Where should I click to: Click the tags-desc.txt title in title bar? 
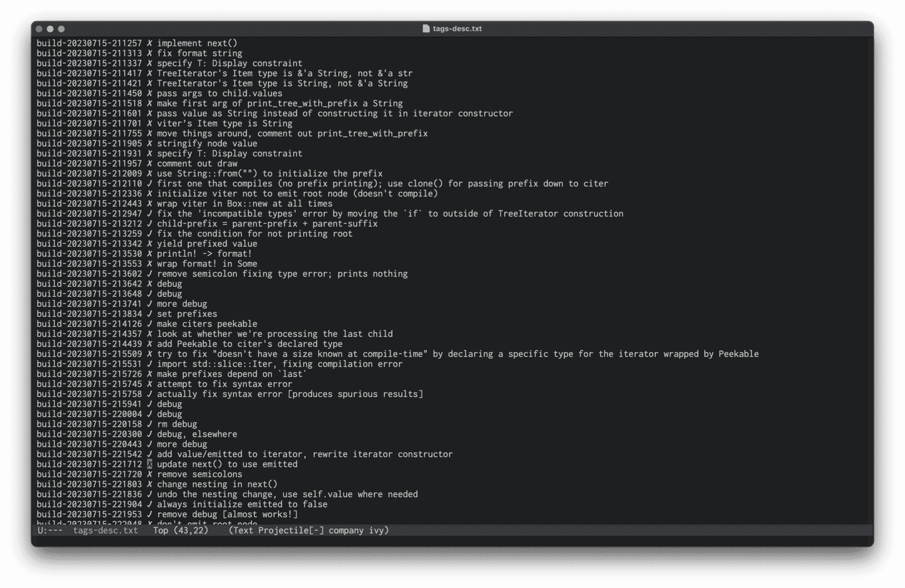tap(457, 29)
